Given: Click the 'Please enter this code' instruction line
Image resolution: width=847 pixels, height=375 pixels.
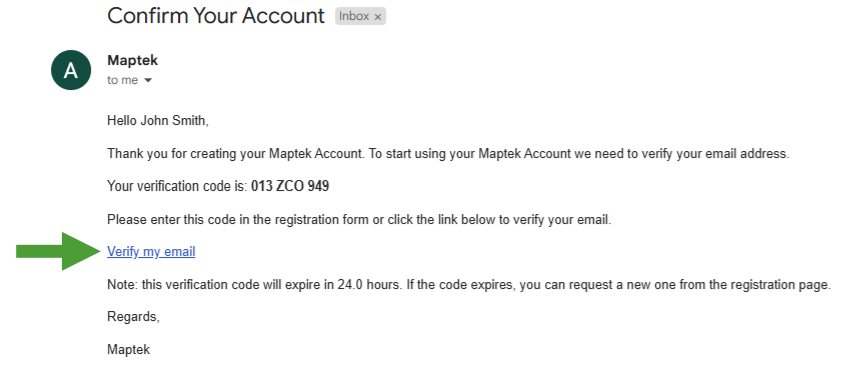Looking at the screenshot, I should pos(359,220).
